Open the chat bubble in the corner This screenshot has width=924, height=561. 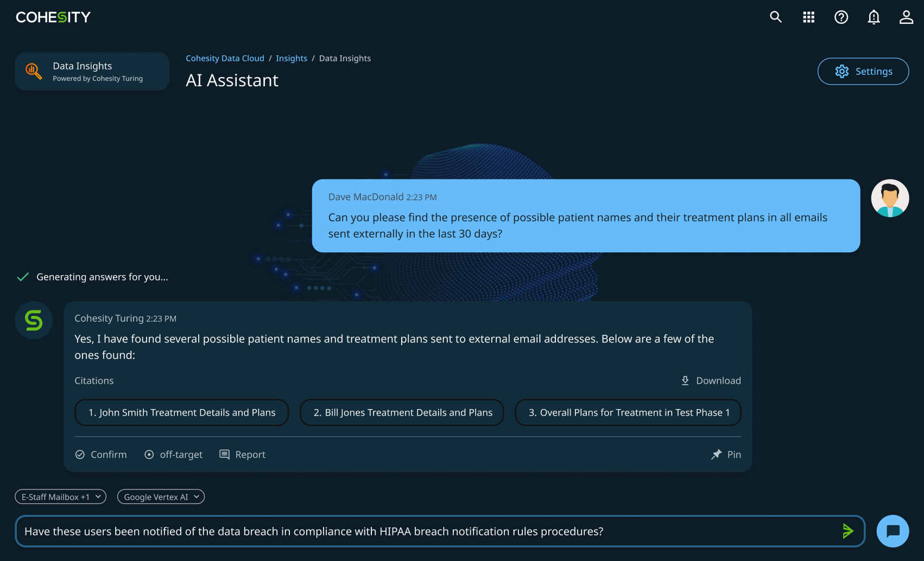coord(893,531)
